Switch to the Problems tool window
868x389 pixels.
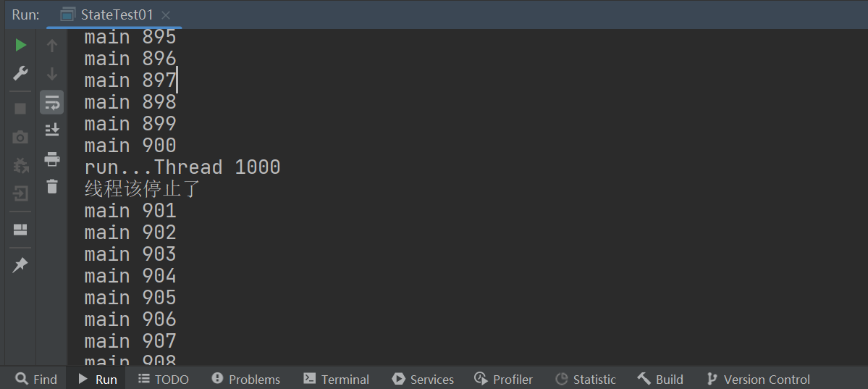click(x=245, y=379)
